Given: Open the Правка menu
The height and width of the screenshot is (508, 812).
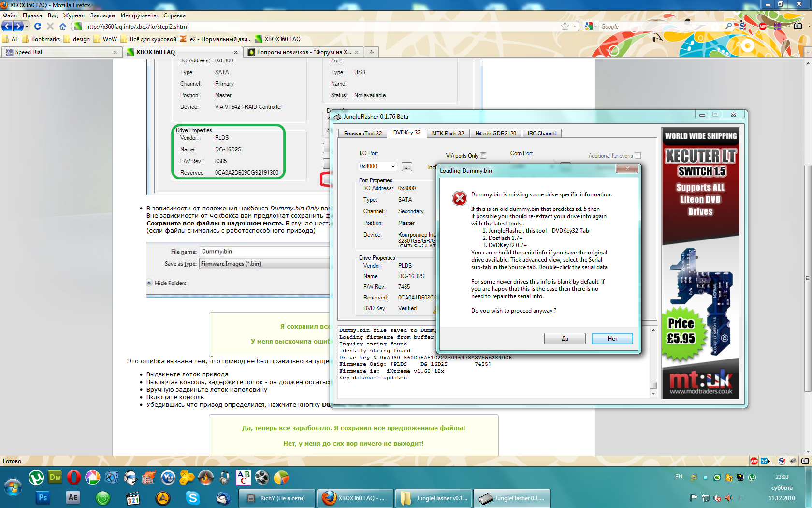Looking at the screenshot, I should (32, 15).
